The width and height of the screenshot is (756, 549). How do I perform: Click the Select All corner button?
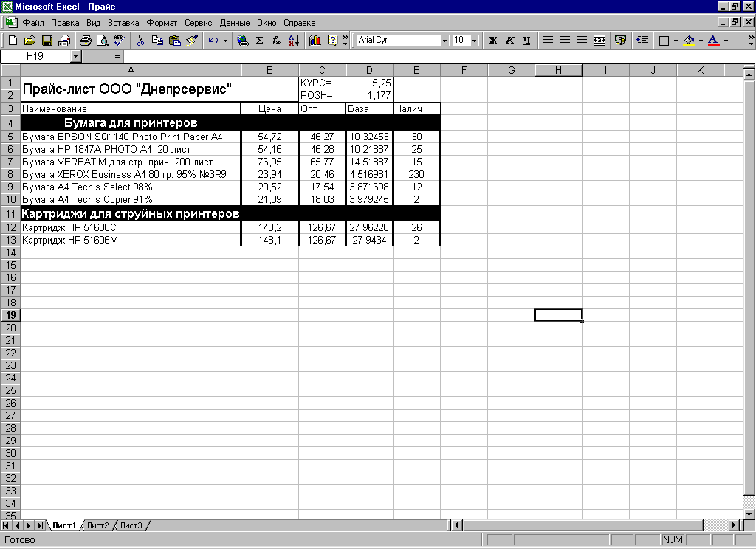[x=10, y=70]
